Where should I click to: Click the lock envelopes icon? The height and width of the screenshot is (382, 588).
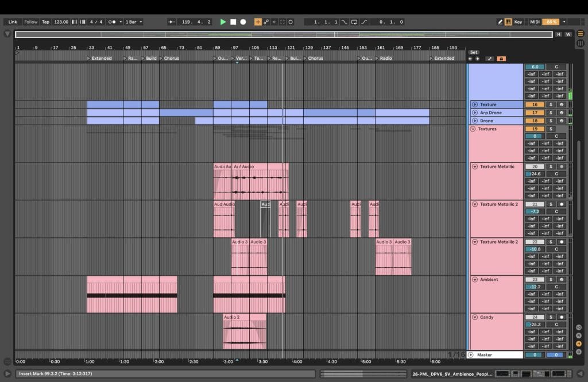[501, 59]
